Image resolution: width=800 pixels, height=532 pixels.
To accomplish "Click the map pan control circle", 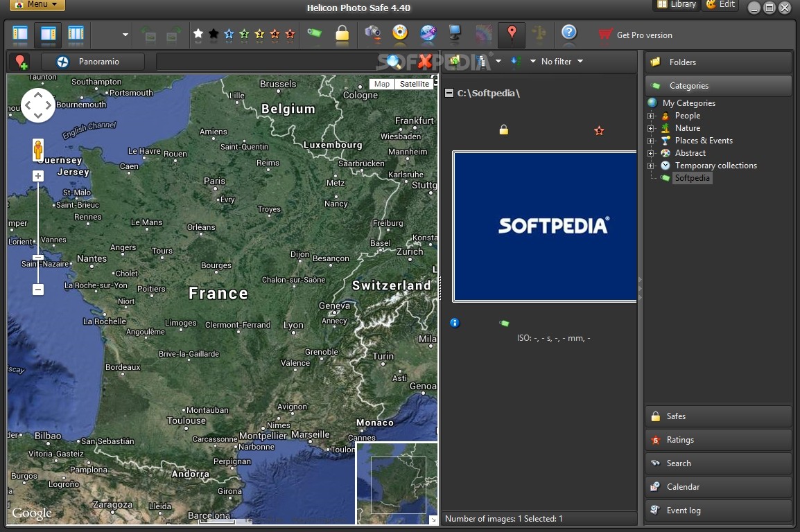I will click(x=38, y=105).
